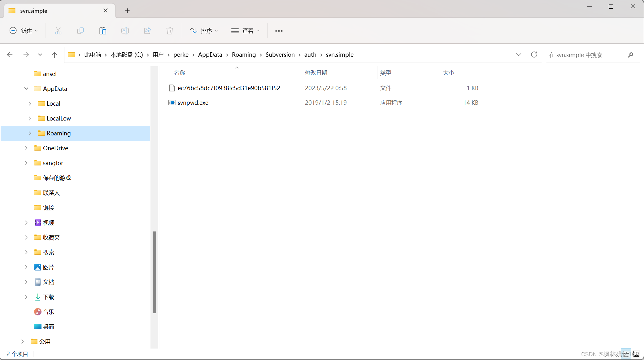Add a new tab with plus button
644x360 pixels.
pos(127,11)
